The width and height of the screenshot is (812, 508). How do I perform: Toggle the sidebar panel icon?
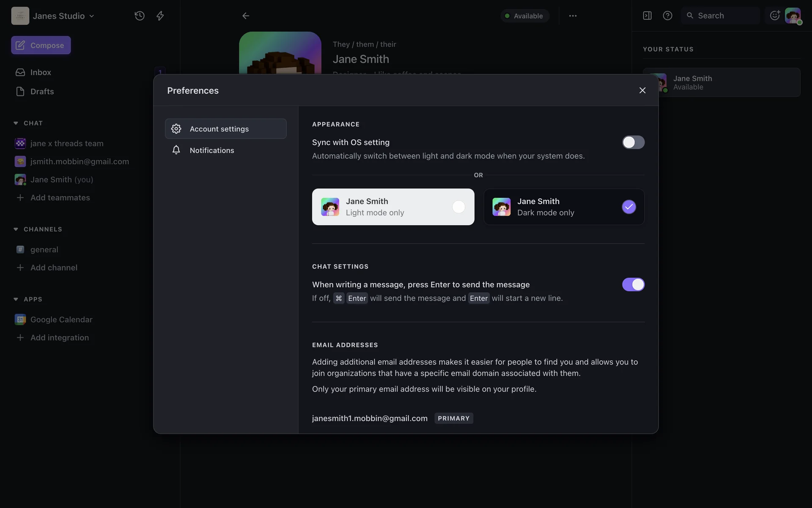[x=647, y=16]
